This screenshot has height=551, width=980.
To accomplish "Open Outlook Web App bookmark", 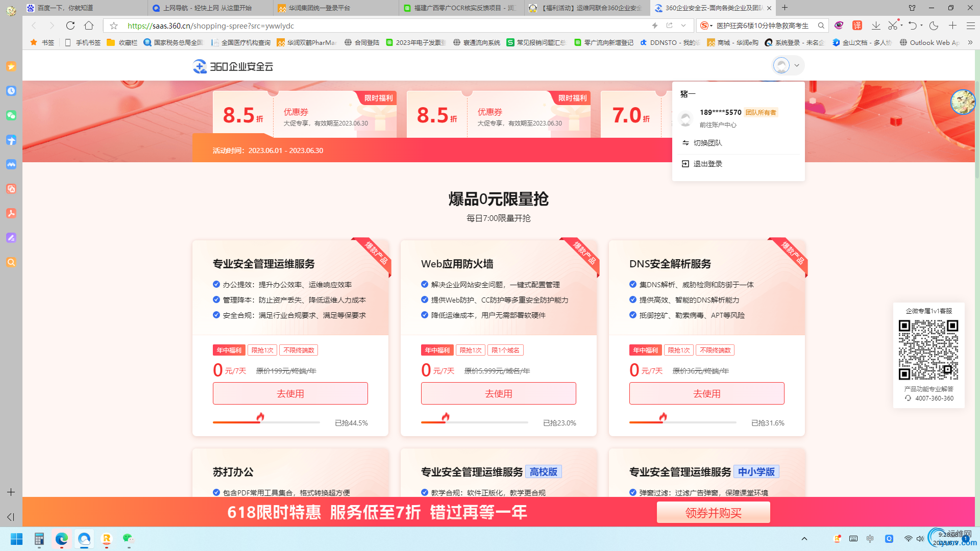I will point(929,42).
